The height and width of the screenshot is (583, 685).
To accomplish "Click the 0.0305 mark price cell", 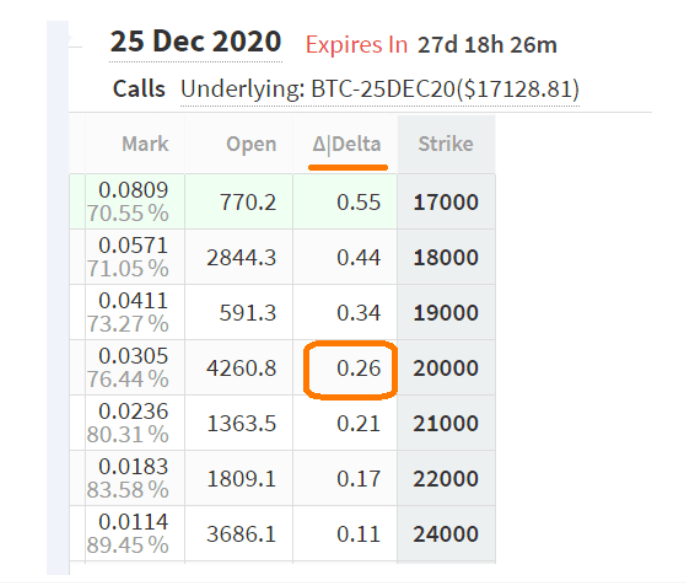I will [x=135, y=368].
